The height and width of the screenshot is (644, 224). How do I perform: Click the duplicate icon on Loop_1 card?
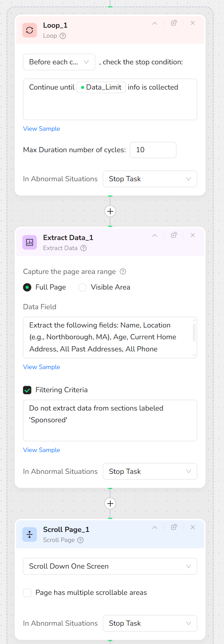point(174,23)
